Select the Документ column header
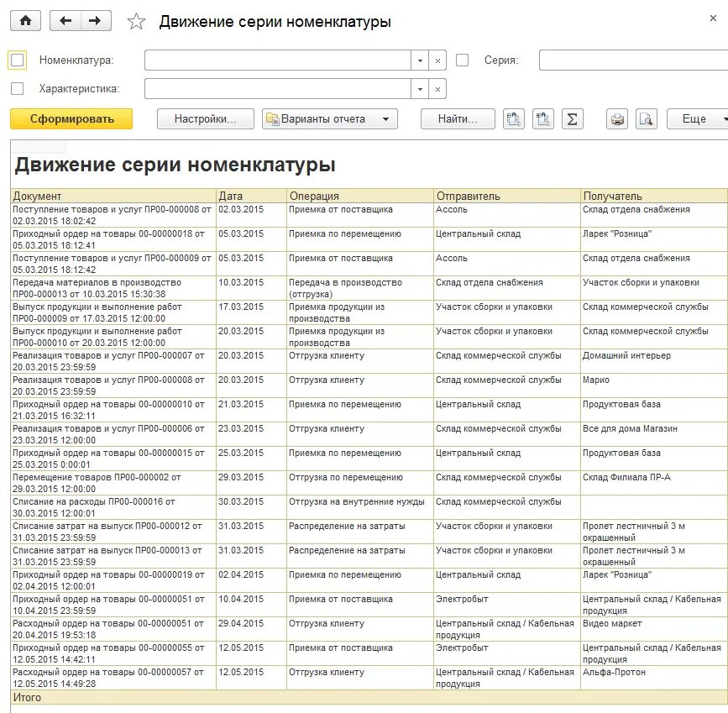The image size is (728, 713). [x=113, y=196]
